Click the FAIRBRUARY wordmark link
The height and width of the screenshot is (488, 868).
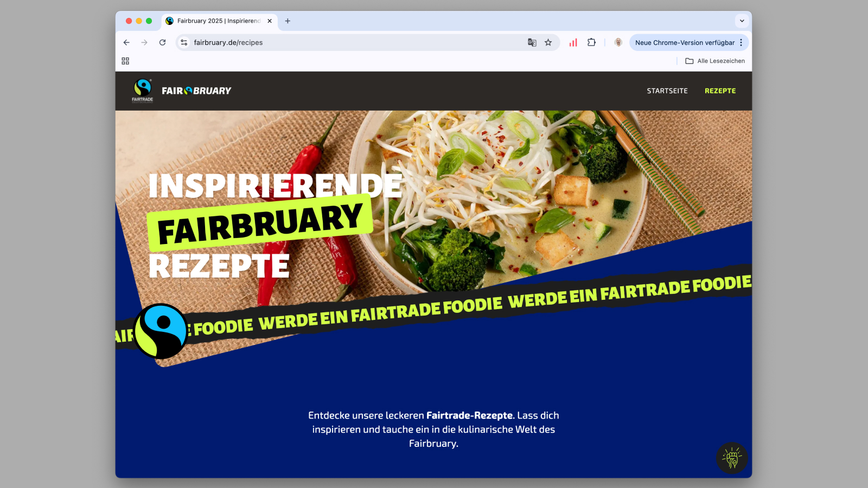click(196, 91)
